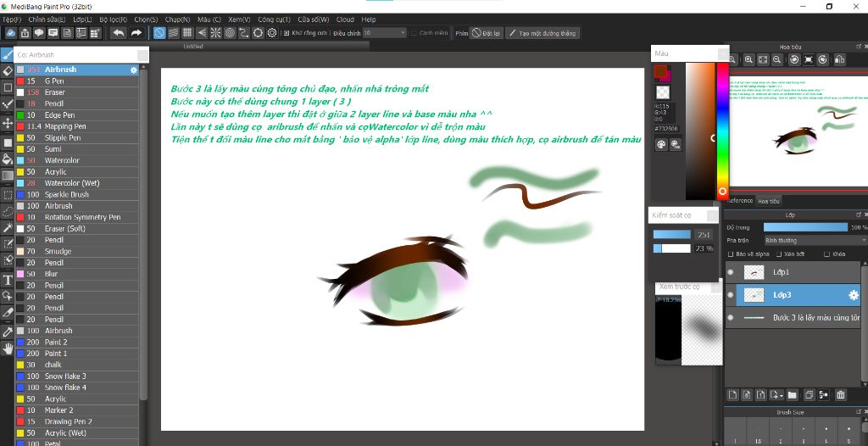Hide the Lớp1 layer

[x=730, y=272]
